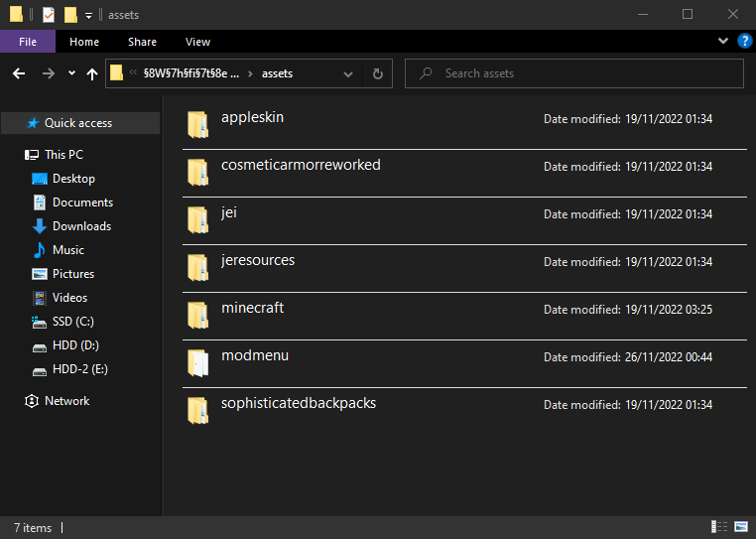Go forward with the Forward arrow

pyautogui.click(x=49, y=73)
